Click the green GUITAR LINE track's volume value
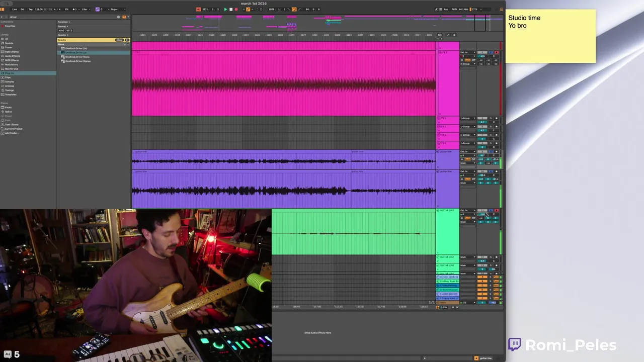 click(482, 214)
